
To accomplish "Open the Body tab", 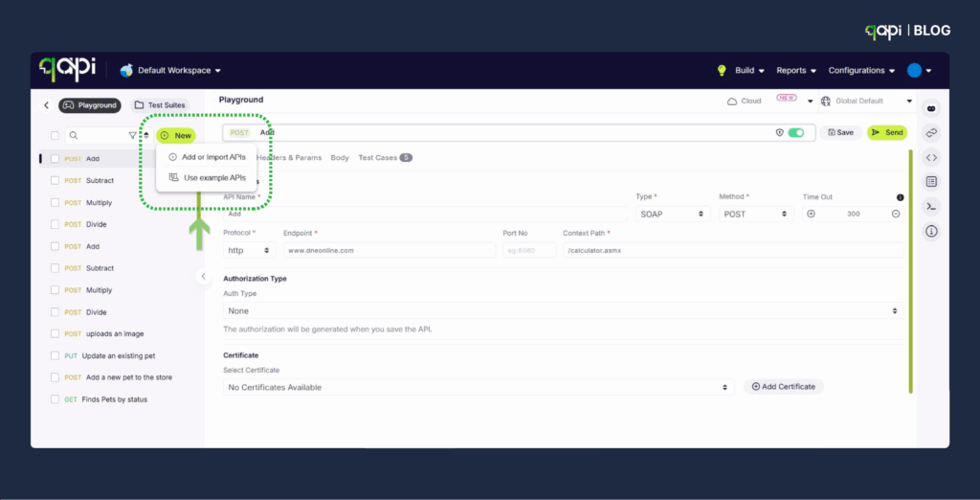I will pyautogui.click(x=340, y=158).
